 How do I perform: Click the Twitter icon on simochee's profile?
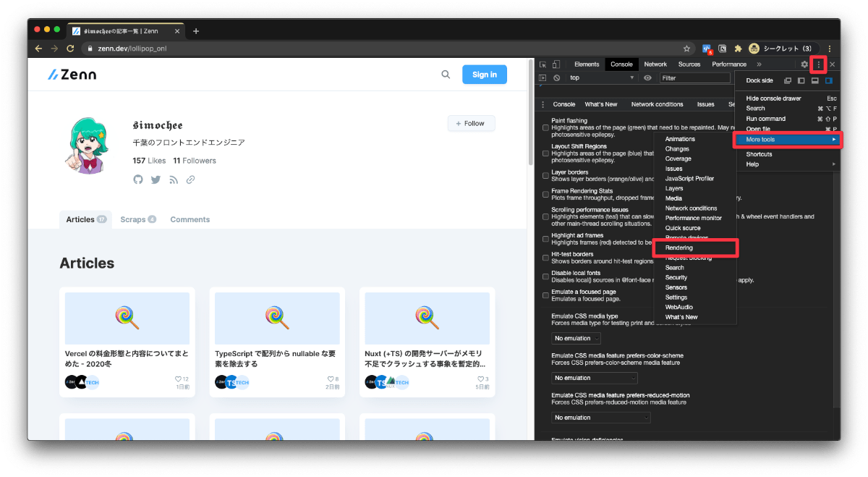[156, 180]
